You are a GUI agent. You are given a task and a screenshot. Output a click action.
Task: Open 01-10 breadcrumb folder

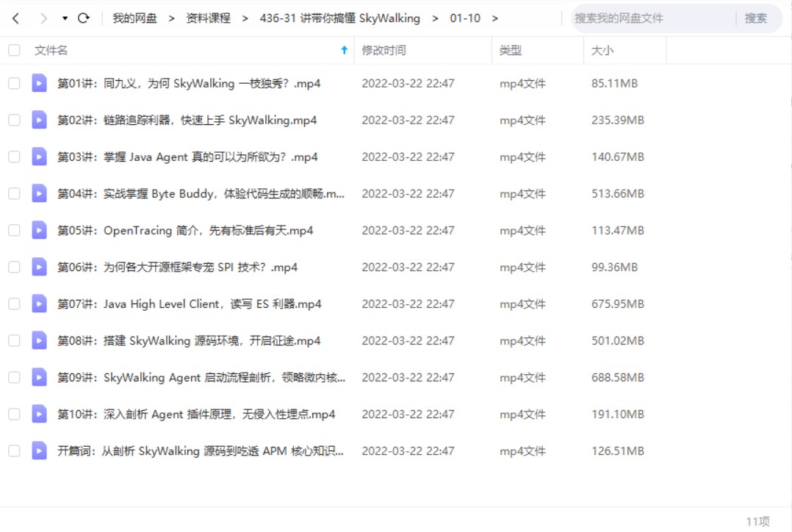coord(465,18)
